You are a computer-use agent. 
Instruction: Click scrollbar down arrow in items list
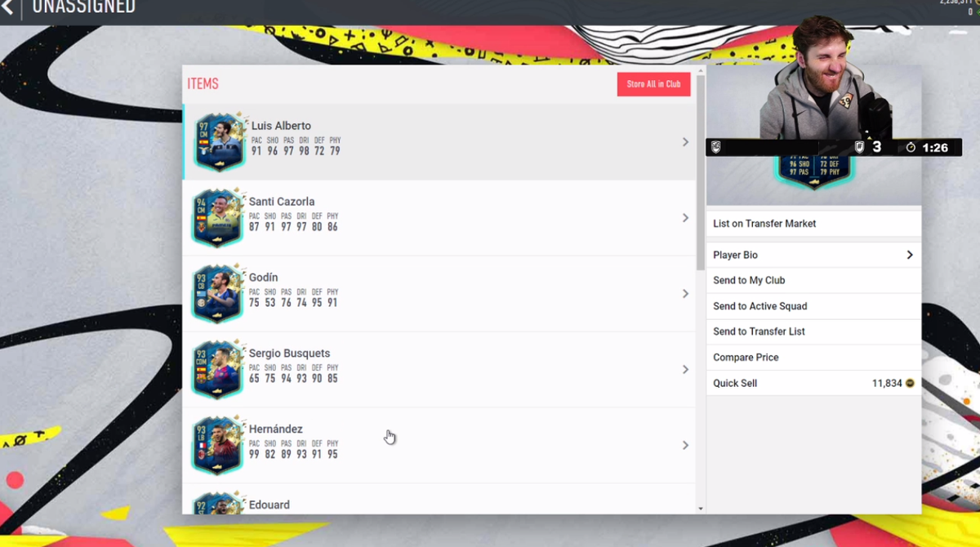pyautogui.click(x=701, y=509)
